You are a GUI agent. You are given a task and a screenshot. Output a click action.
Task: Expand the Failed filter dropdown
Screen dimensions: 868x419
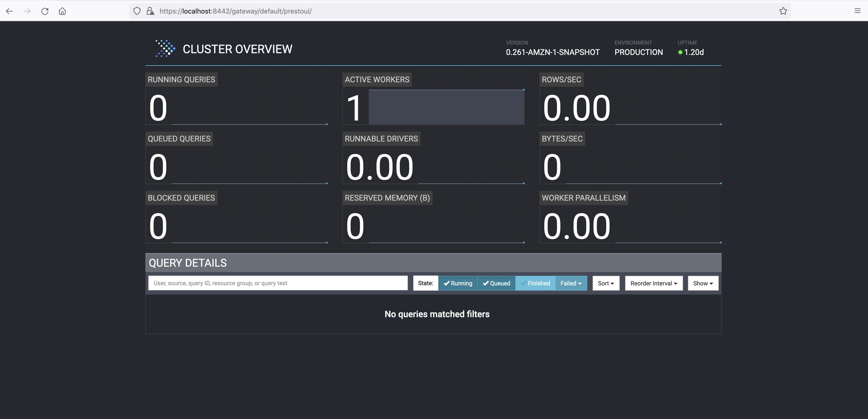[x=571, y=283]
